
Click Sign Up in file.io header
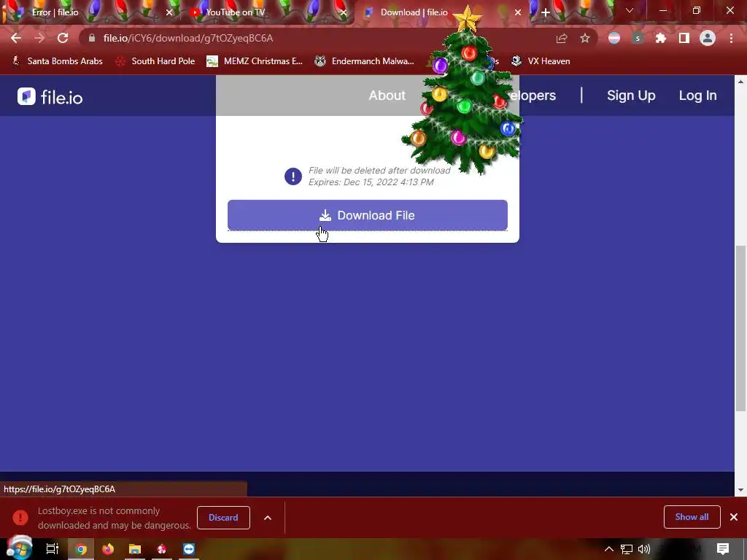pos(631,96)
